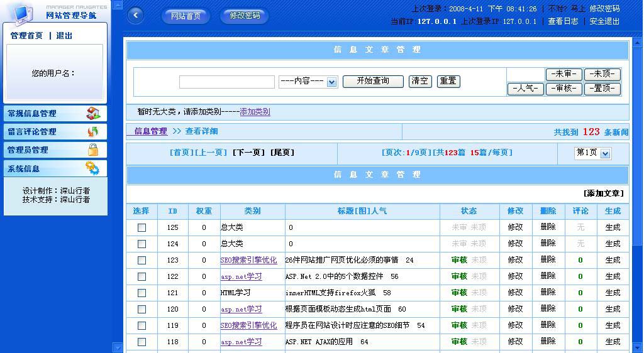Select the checkbox for article ID 123
This screenshot has width=644, height=353.
point(142,260)
